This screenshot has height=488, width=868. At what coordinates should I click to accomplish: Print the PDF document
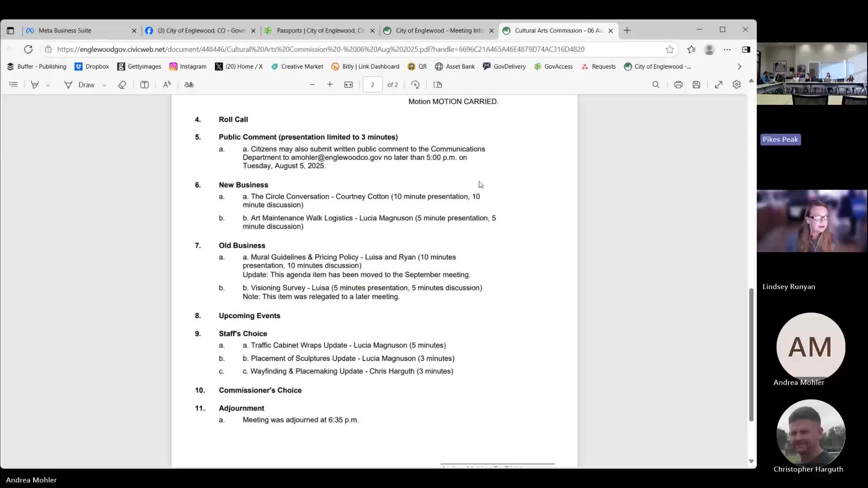click(678, 84)
